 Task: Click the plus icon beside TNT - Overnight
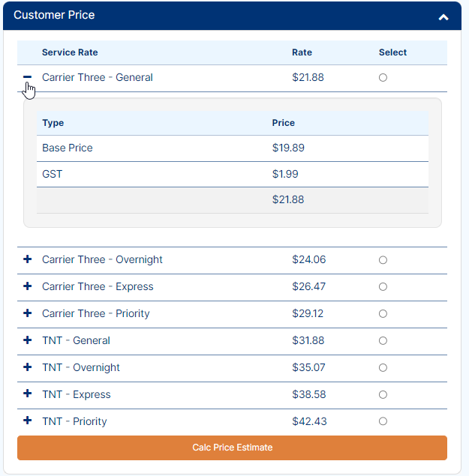[x=27, y=367]
